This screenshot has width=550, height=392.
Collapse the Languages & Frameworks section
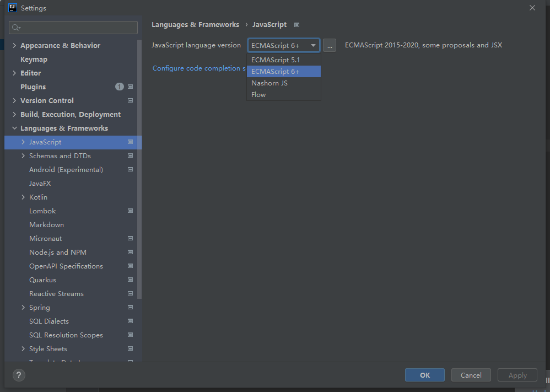point(14,128)
